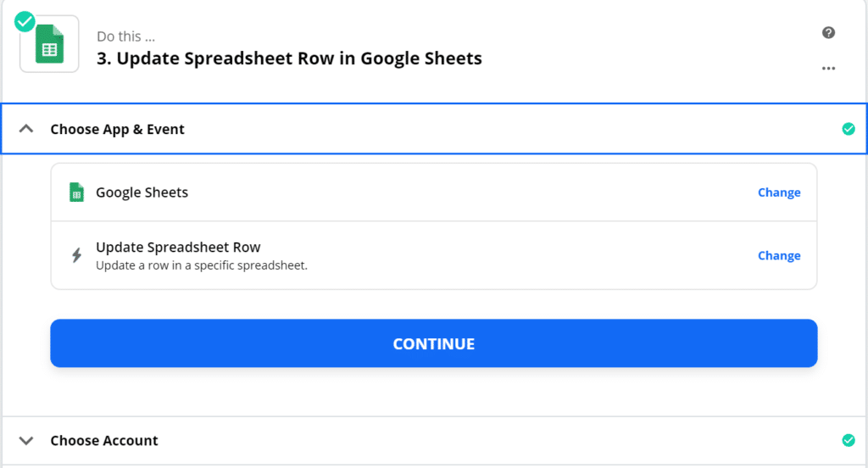Open the help question mark icon
The image size is (868, 468).
tap(829, 33)
